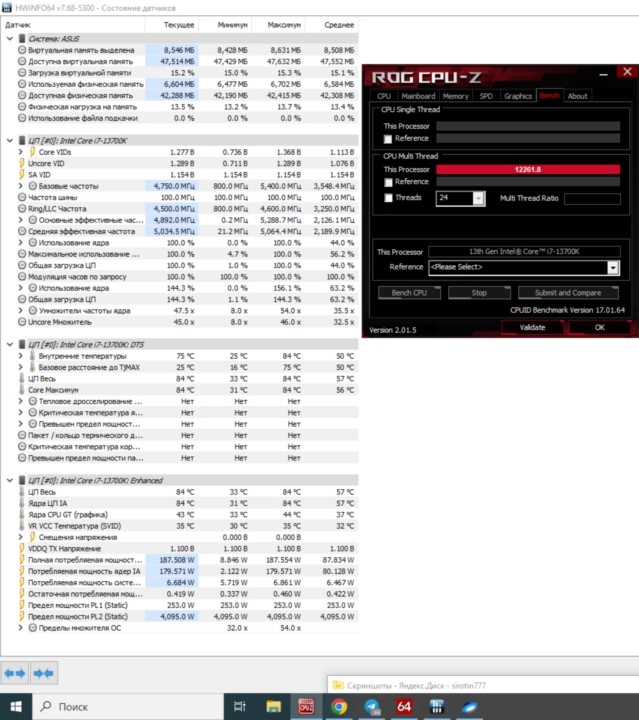Click the Ядра CPU GT thermometer icon
The height and width of the screenshot is (720, 639).
click(x=22, y=514)
